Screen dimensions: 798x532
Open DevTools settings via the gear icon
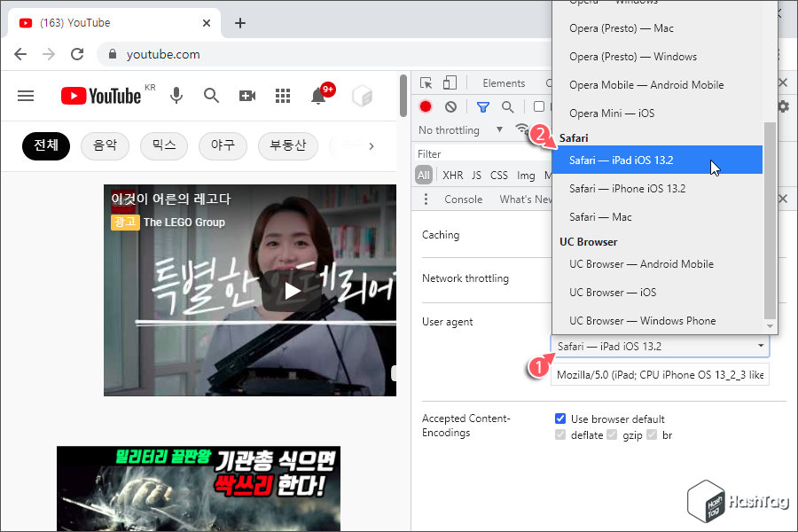782,106
